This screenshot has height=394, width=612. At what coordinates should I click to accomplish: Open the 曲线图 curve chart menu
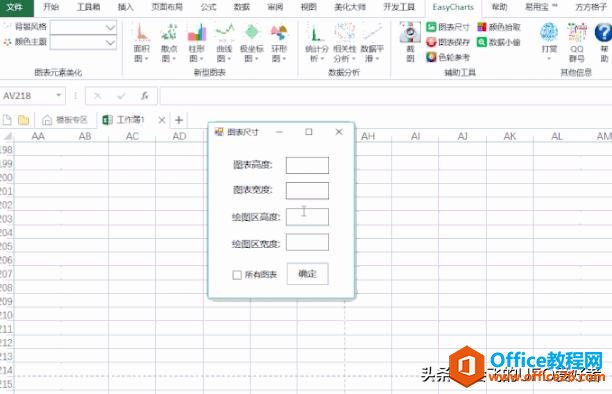[224, 43]
